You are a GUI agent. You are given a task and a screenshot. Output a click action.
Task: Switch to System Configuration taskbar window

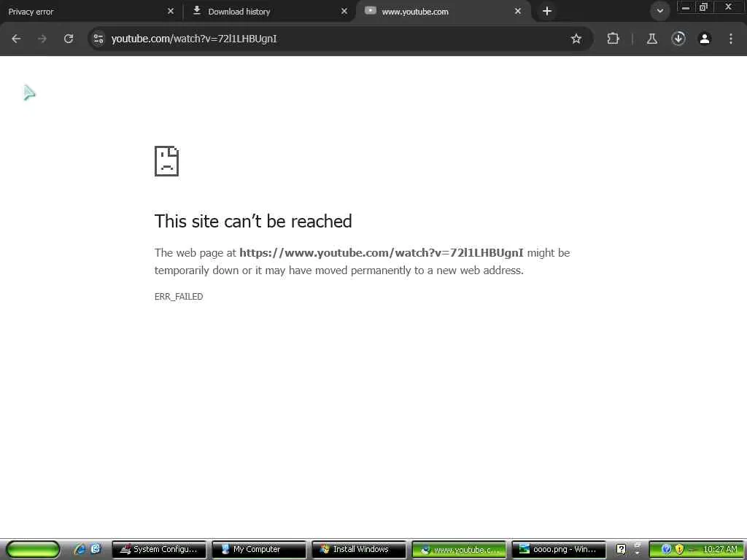click(159, 550)
